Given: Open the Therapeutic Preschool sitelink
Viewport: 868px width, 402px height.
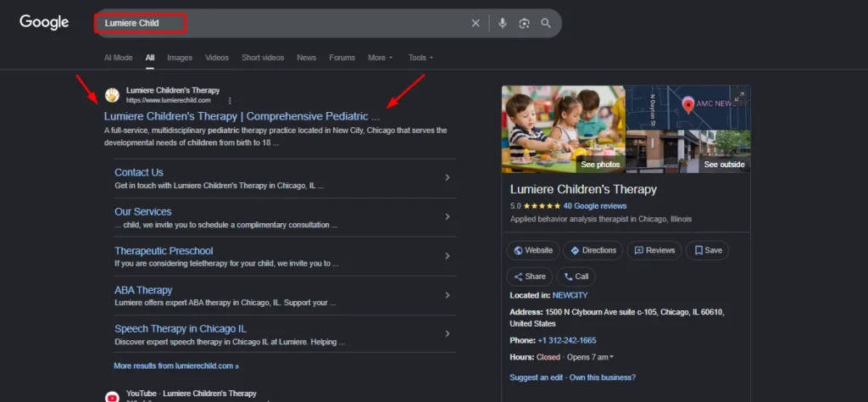Looking at the screenshot, I should click(164, 251).
